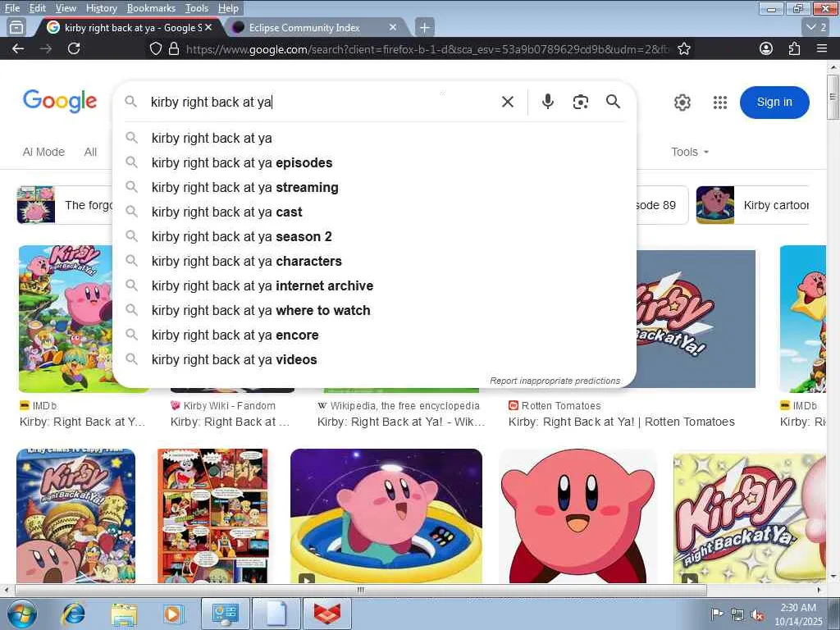Click the red fox taskbar application icon

(327, 614)
